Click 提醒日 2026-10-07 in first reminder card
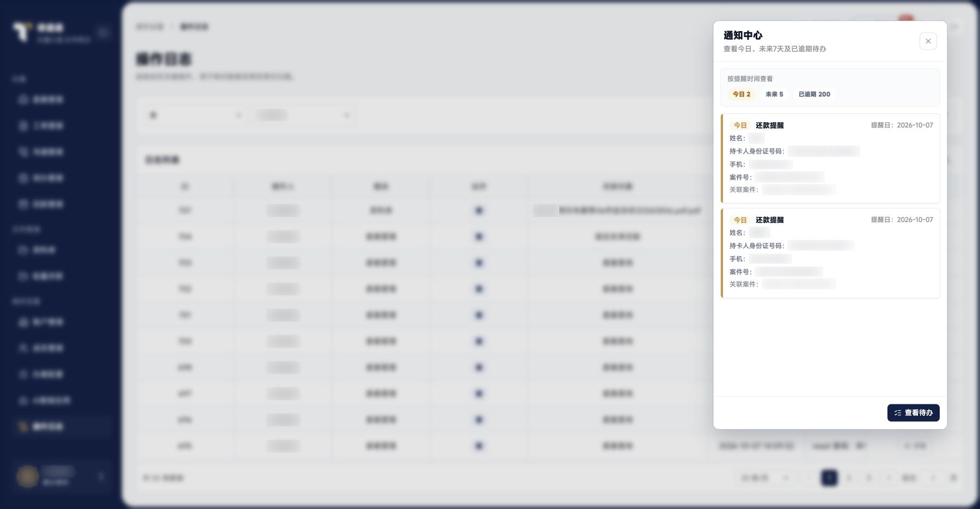The image size is (980, 509). tap(902, 125)
